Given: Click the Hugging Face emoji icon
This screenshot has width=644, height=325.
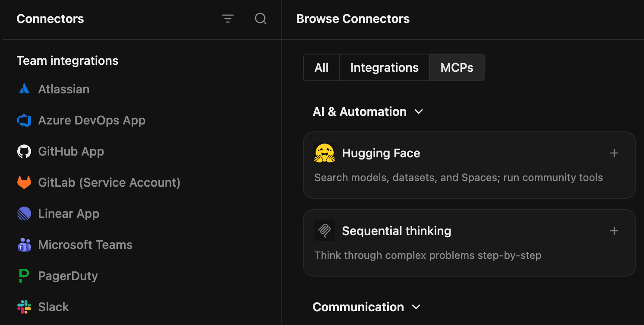Looking at the screenshot, I should [x=325, y=153].
